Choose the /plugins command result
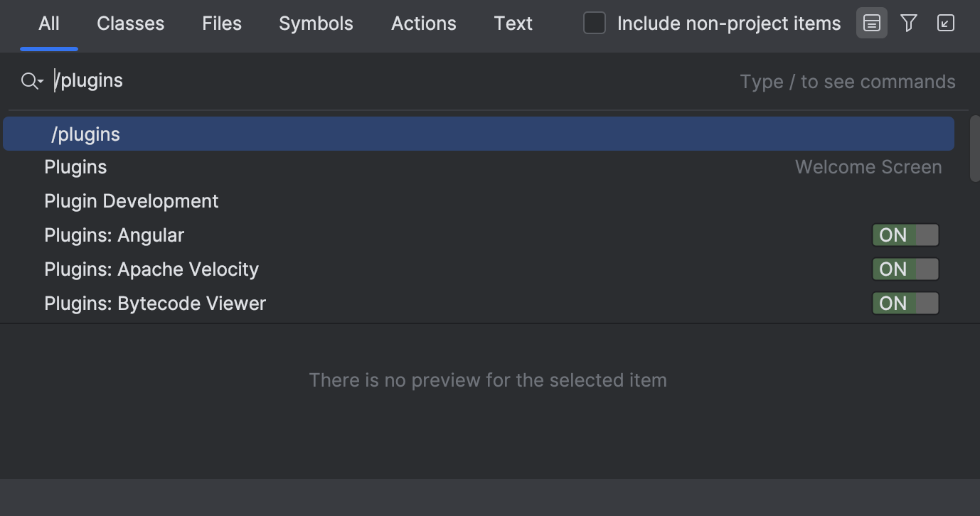Image resolution: width=980 pixels, height=516 pixels. 86,133
